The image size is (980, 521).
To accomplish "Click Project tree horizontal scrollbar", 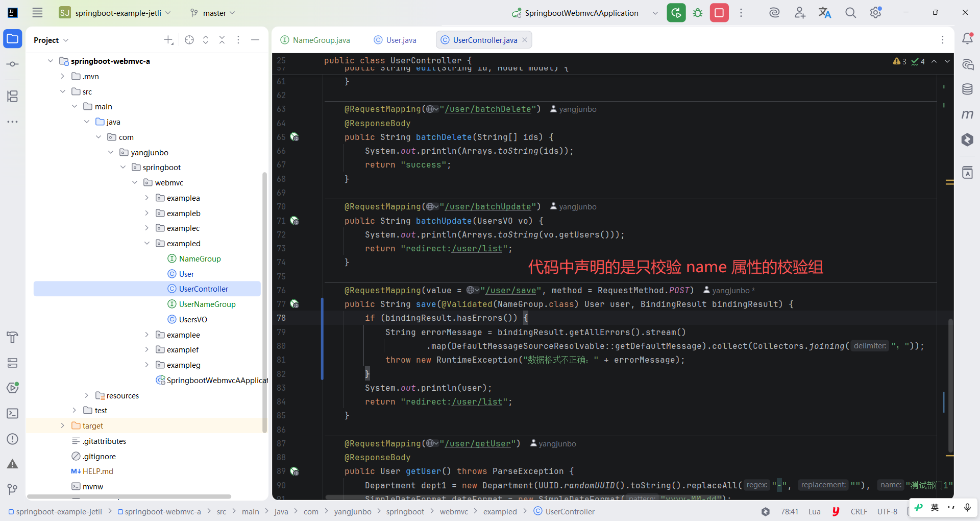I will click(x=129, y=496).
